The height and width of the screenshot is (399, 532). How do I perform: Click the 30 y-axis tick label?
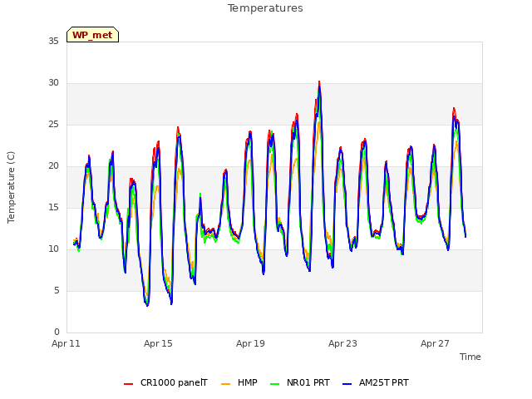point(53,83)
